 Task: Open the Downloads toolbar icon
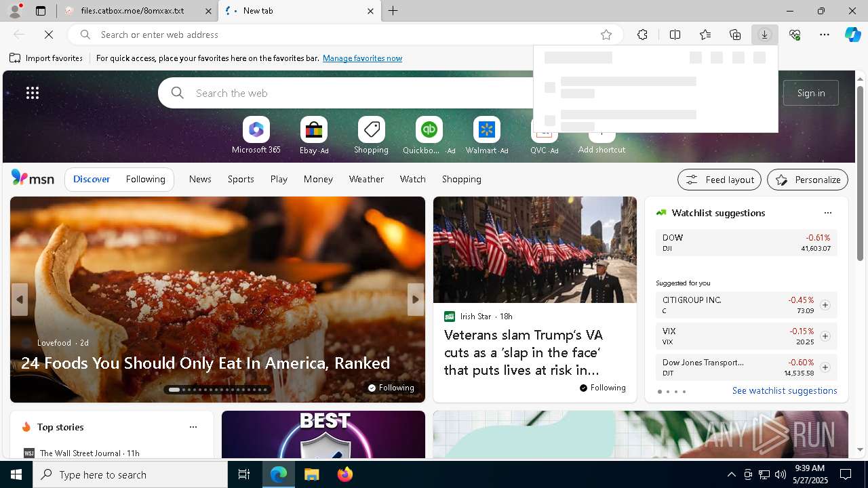tap(764, 35)
